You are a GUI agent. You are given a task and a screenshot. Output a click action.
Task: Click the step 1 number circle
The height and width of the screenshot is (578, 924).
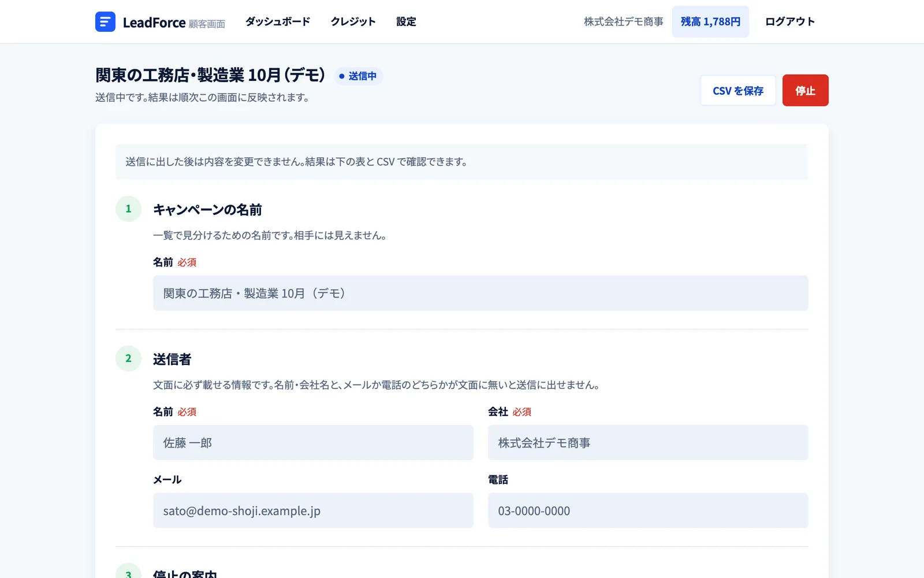click(128, 209)
